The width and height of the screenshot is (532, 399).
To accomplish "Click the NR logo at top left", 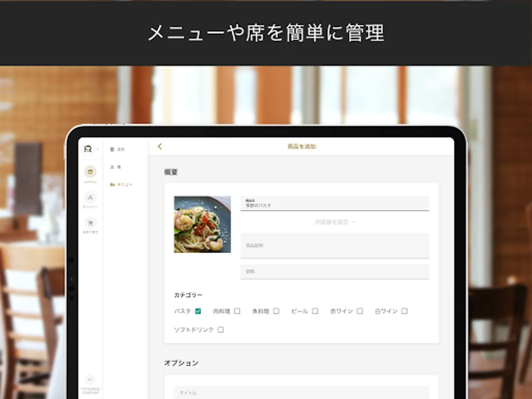I will coord(88,149).
